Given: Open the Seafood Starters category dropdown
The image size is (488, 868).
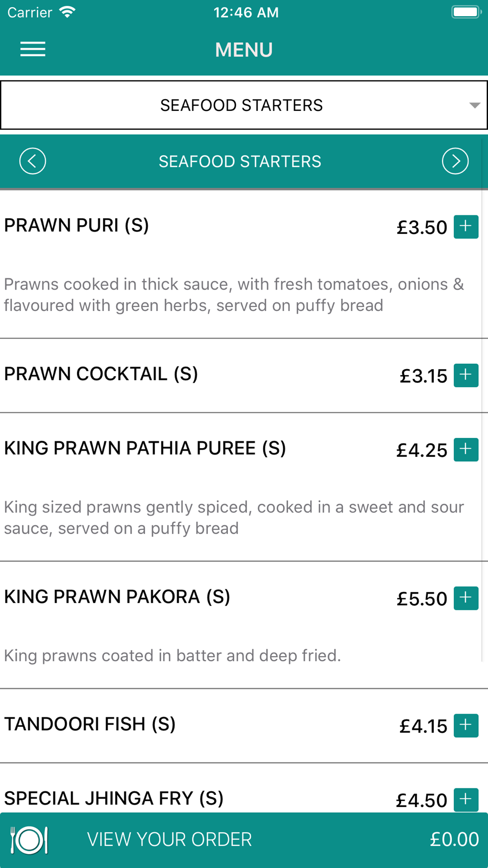Looking at the screenshot, I should click(x=244, y=105).
